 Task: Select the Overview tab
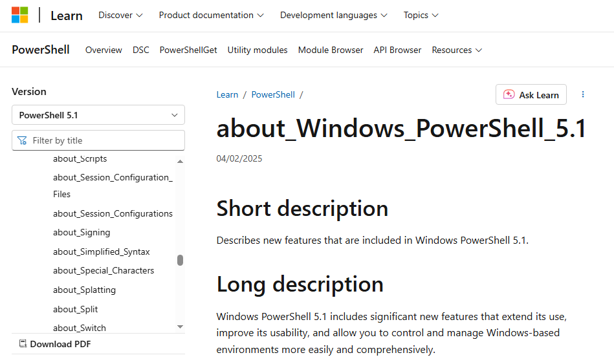click(104, 50)
